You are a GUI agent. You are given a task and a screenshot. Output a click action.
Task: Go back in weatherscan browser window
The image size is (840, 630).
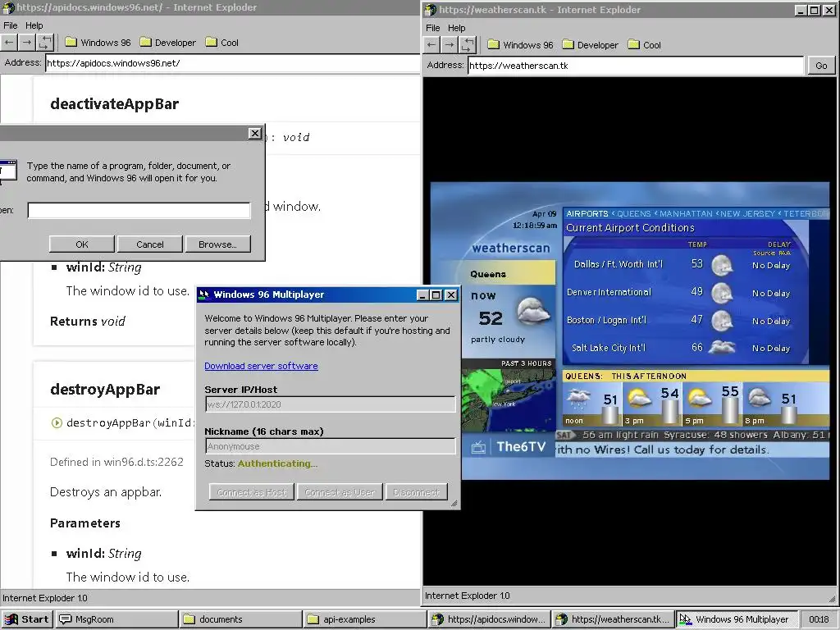tap(431, 45)
